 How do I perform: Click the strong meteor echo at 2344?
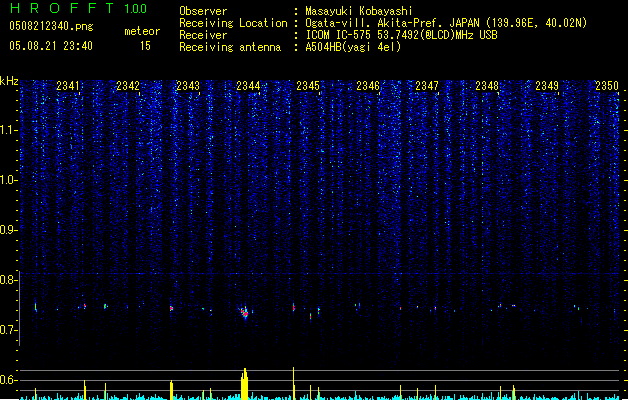(245, 312)
